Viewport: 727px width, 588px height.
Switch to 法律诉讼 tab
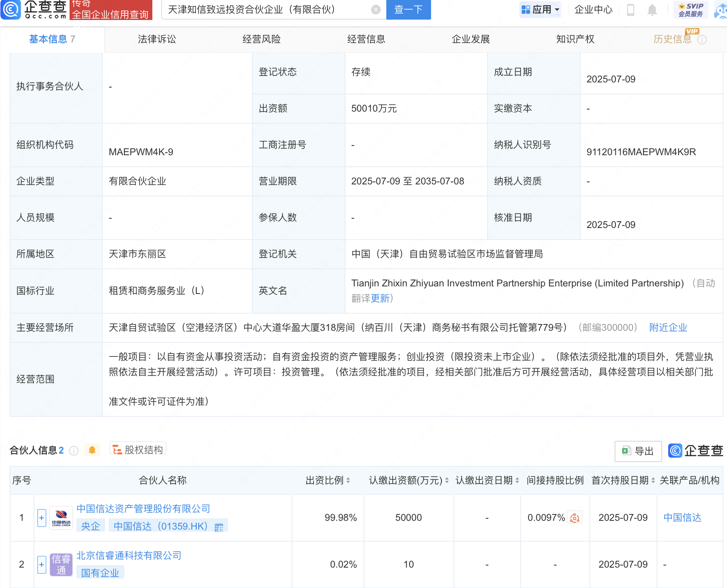tap(157, 39)
